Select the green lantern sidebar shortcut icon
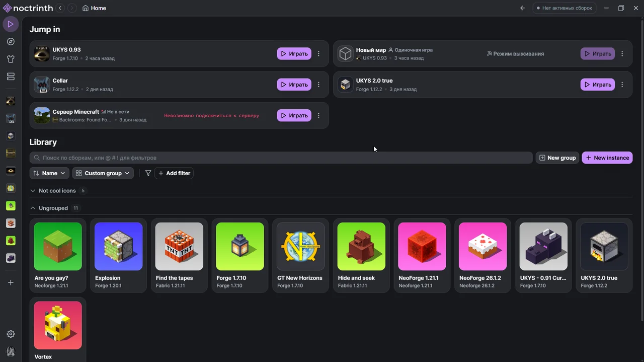The height and width of the screenshot is (362, 644). 11,205
